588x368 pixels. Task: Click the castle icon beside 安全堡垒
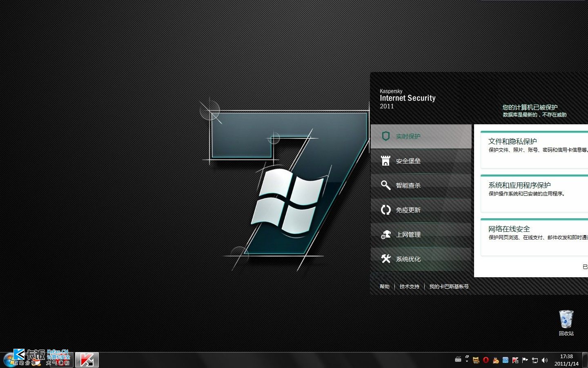click(385, 161)
